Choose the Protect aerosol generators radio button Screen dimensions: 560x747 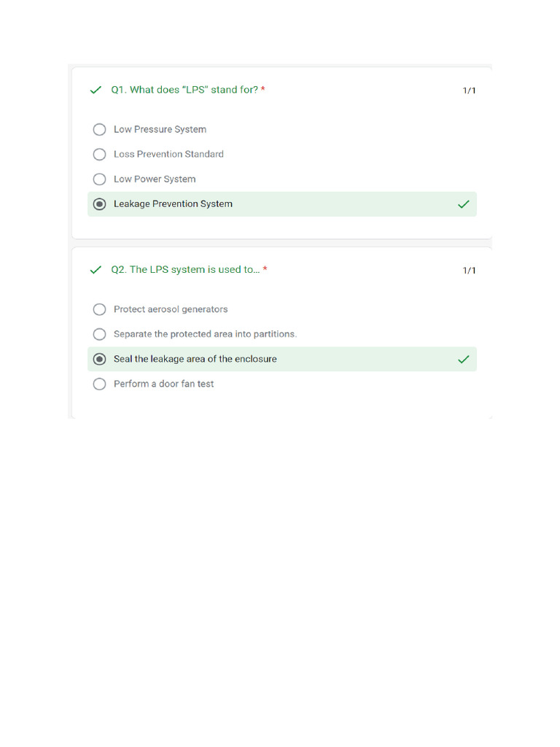[x=99, y=309]
